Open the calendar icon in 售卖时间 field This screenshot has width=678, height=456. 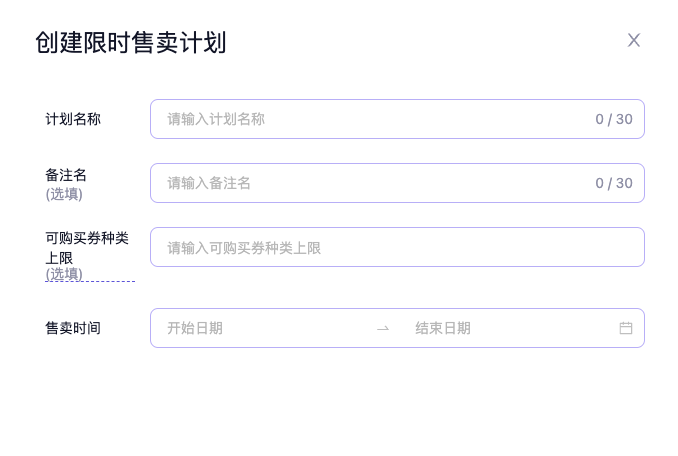click(626, 328)
